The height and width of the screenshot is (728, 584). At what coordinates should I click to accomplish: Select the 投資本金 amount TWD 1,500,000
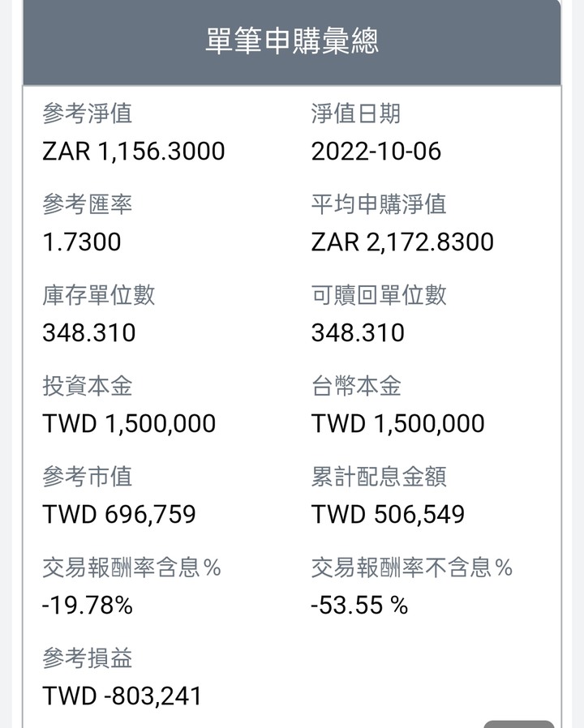coord(129,423)
